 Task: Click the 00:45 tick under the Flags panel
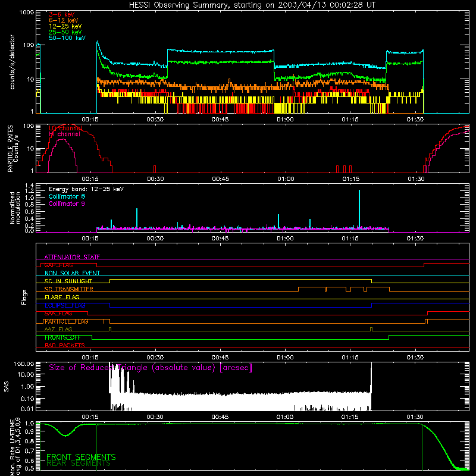[220, 358]
